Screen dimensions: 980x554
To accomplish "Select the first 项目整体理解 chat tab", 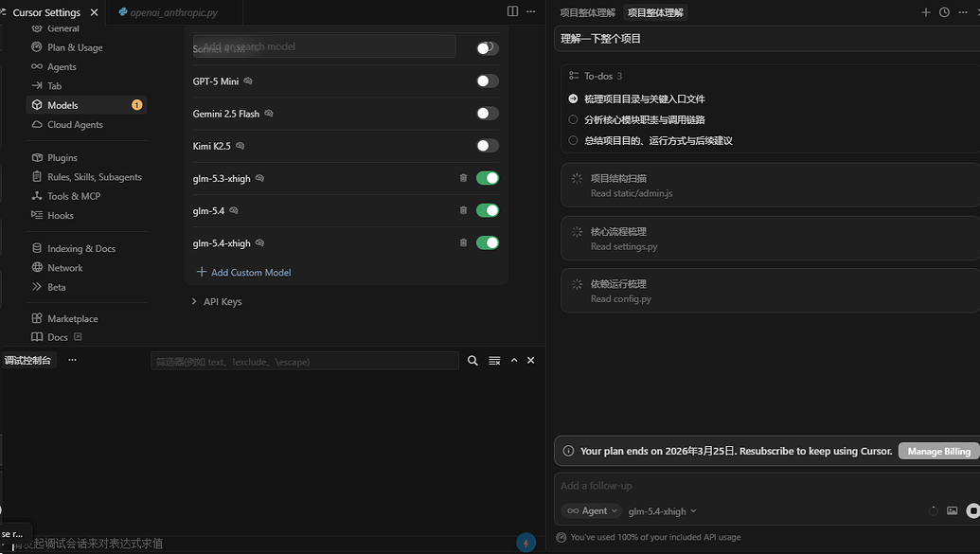I will pyautogui.click(x=587, y=12).
